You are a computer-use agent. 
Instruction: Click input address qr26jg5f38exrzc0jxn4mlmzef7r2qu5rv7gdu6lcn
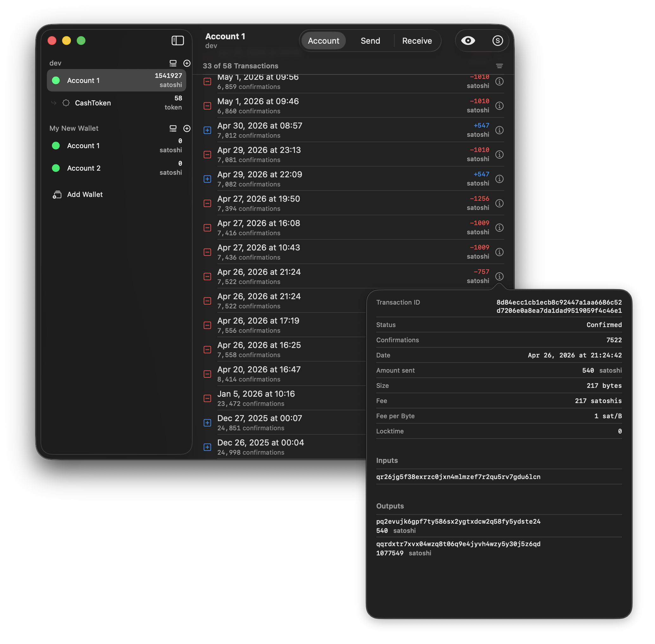click(458, 477)
